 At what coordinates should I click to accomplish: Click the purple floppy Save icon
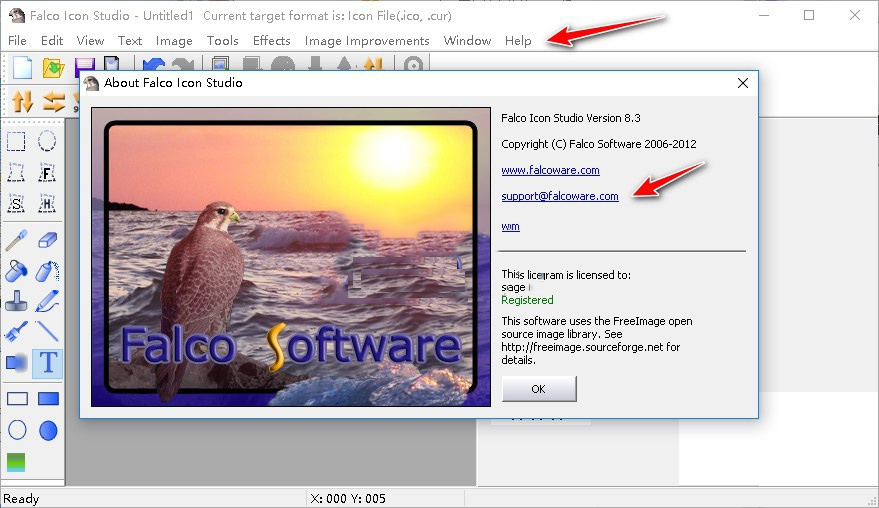tap(84, 65)
